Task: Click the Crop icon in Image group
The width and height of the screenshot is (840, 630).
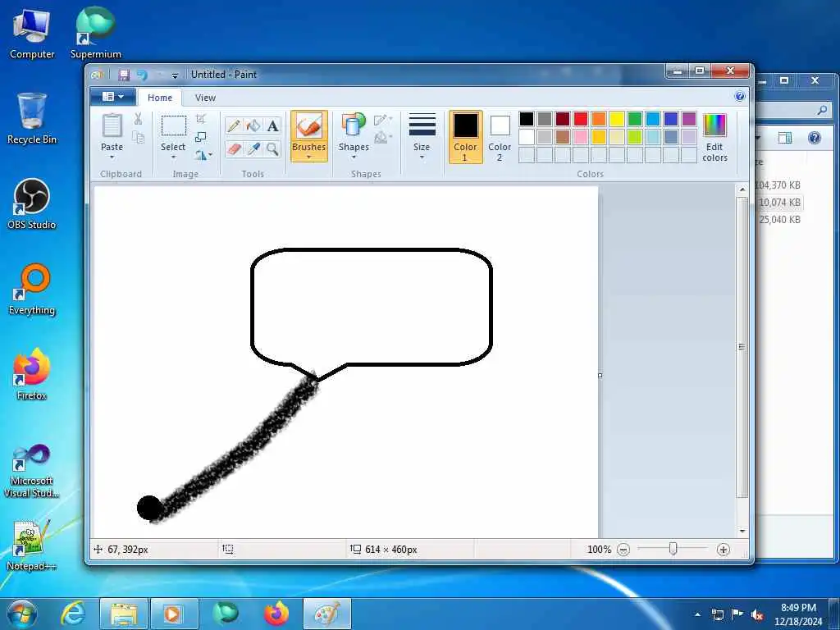Action: (x=201, y=119)
